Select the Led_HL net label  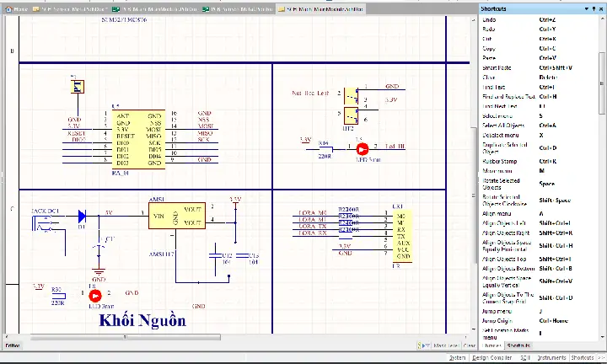pos(395,147)
